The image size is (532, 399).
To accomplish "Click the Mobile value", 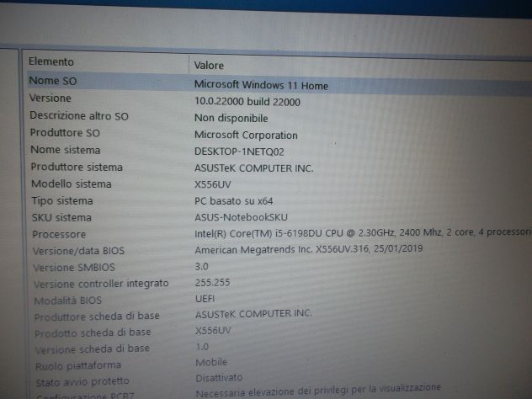I will click(x=211, y=362).
